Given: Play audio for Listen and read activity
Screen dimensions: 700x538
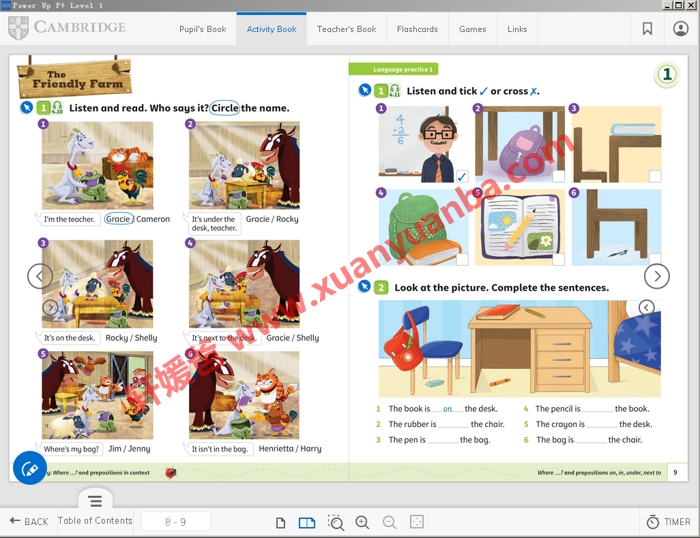Looking at the screenshot, I should 57,108.
